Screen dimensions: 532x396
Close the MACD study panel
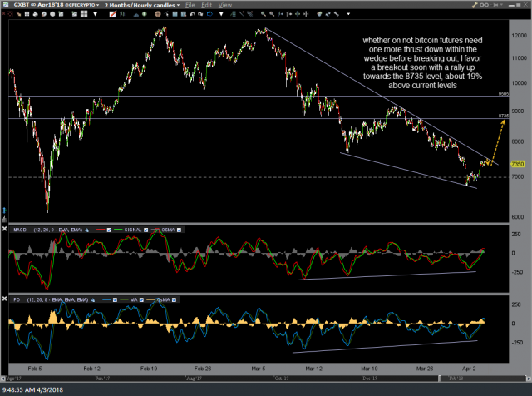(4, 229)
